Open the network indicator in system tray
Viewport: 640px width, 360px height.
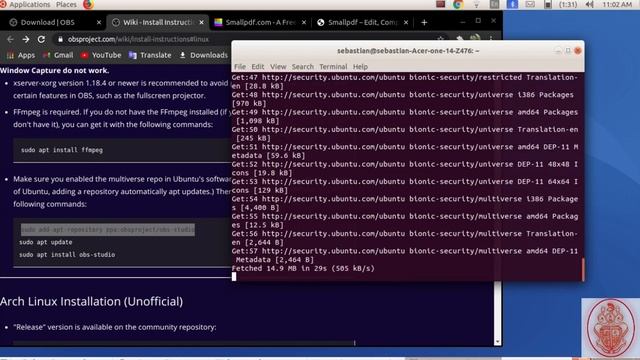(476, 4)
